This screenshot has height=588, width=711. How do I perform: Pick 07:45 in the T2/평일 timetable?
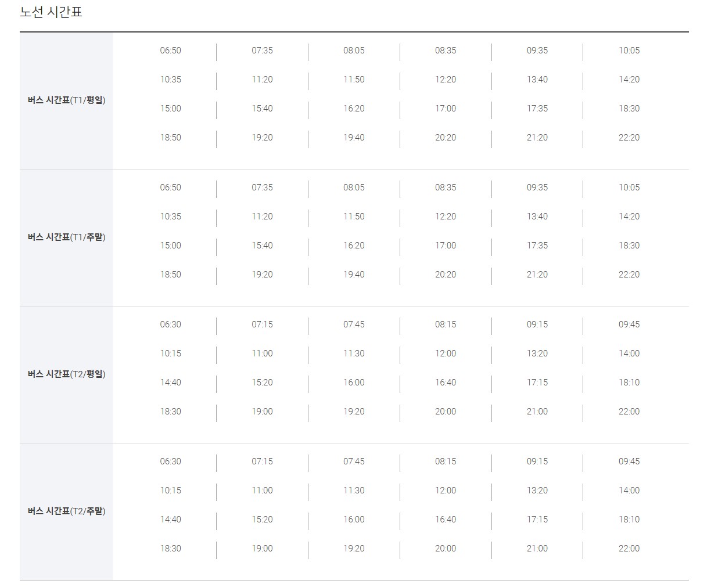354,324
